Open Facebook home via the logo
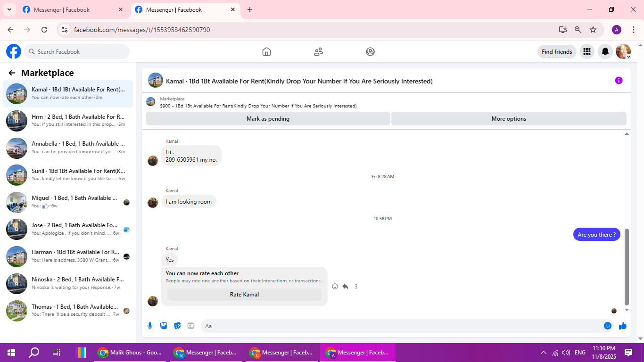Viewport: 644px width, 362px height. coord(14,51)
